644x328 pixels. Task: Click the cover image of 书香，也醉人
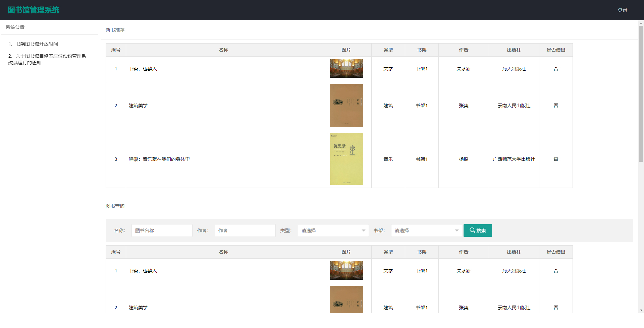click(346, 68)
